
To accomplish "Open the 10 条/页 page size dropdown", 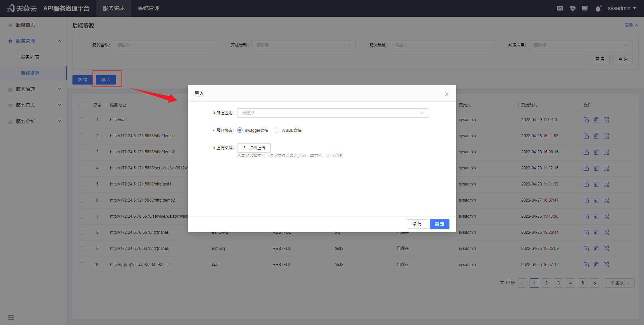I will 619,283.
